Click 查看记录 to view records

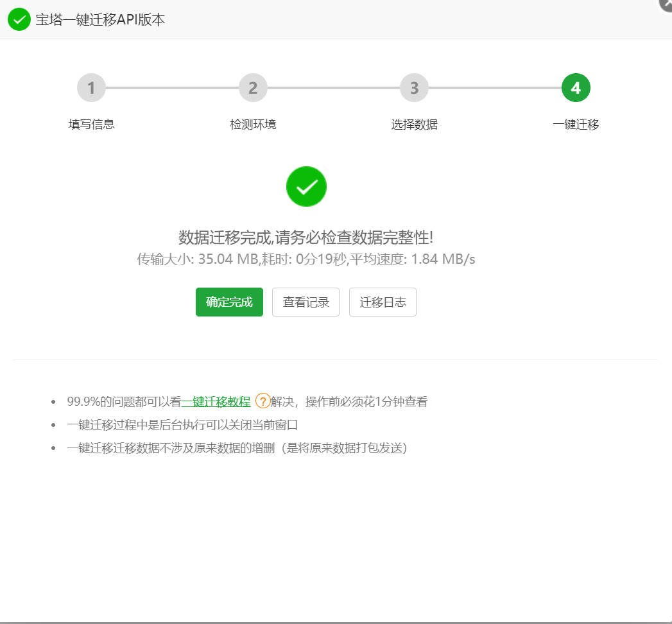point(306,302)
